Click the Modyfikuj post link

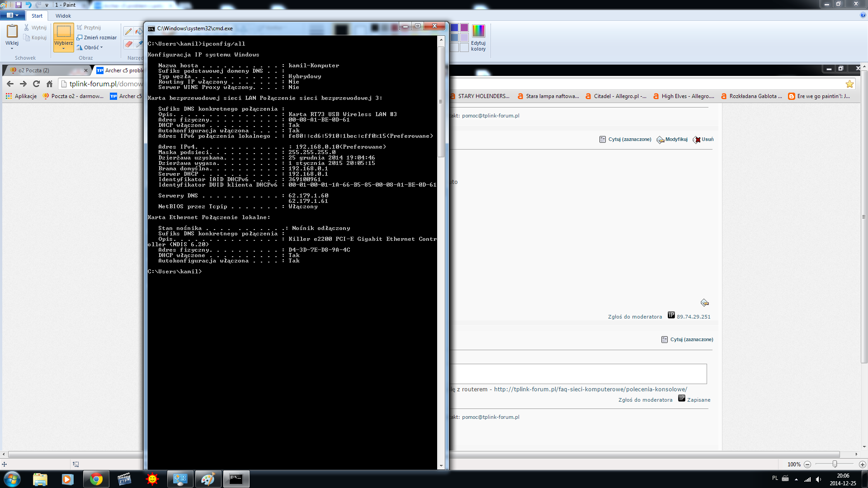[676, 140]
